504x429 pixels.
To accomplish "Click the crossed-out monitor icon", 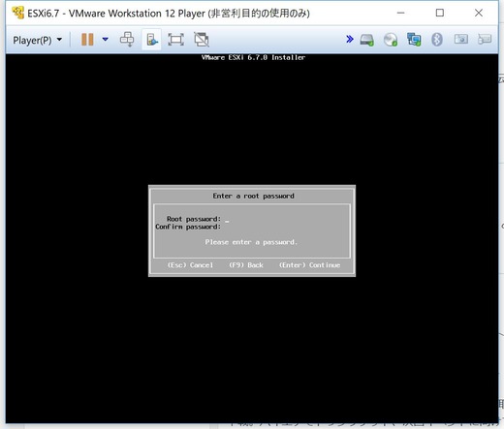I will (202, 40).
